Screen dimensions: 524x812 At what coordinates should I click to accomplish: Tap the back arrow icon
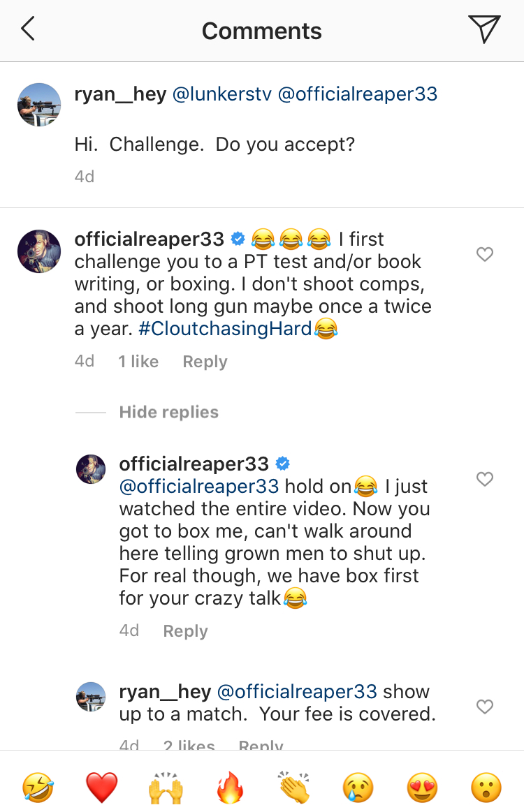tap(28, 29)
